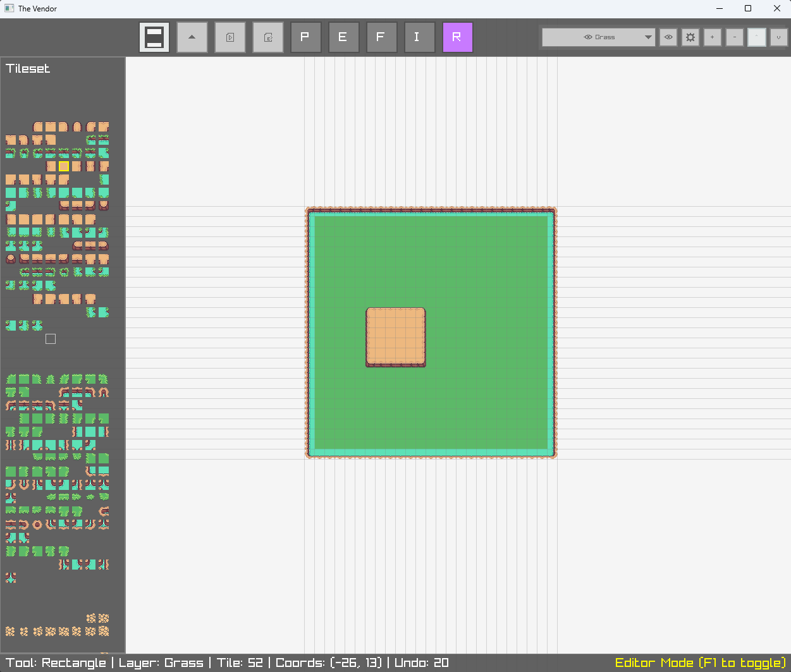Remove layer with the minus button

coord(735,37)
